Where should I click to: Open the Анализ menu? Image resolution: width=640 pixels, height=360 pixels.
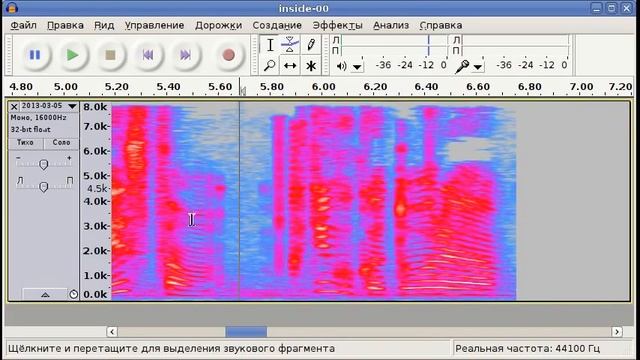pos(391,25)
